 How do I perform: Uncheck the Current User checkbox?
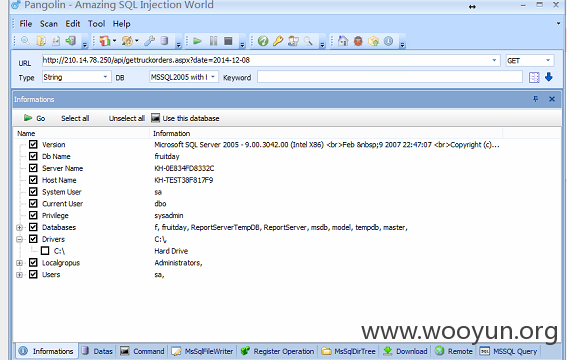[33, 203]
